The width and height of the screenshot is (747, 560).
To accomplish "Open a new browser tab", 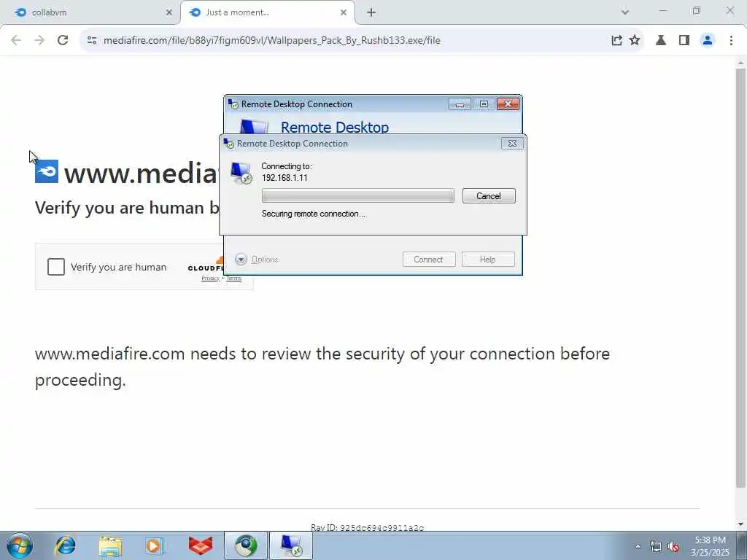I will point(371,13).
